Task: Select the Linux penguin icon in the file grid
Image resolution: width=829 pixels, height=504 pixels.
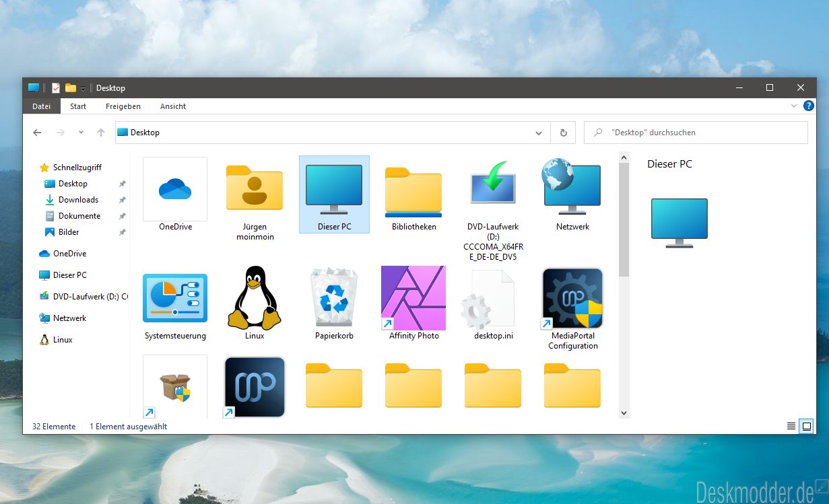Action: (x=255, y=297)
